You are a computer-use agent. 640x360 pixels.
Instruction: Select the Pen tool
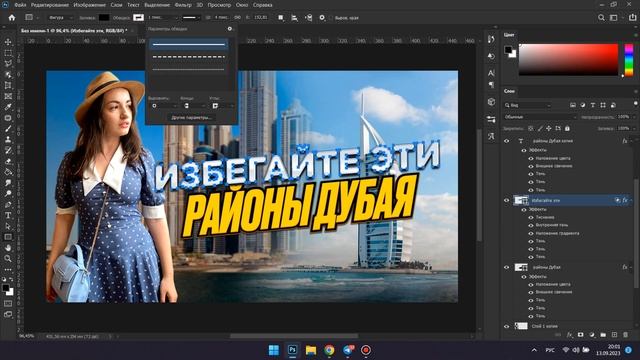click(x=8, y=204)
